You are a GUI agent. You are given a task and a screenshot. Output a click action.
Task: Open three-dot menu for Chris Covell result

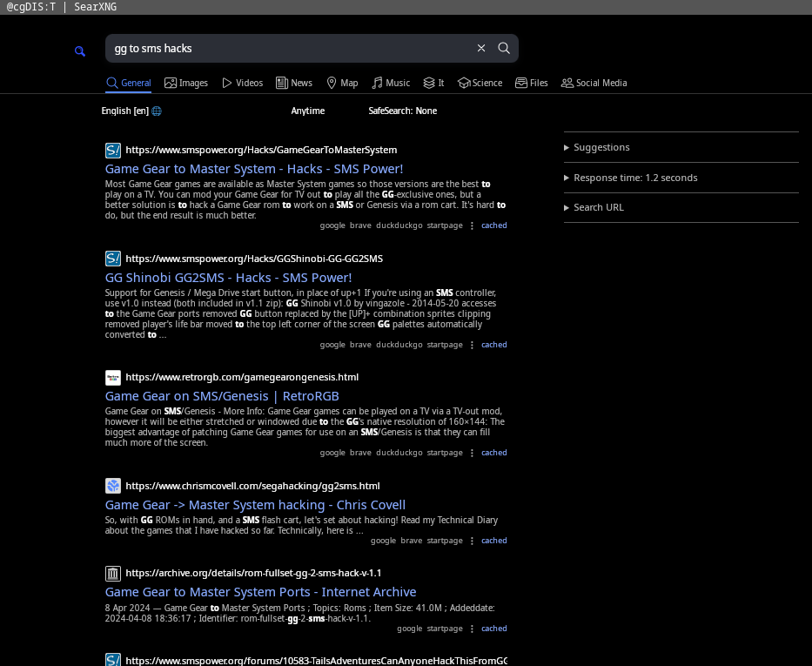(472, 541)
